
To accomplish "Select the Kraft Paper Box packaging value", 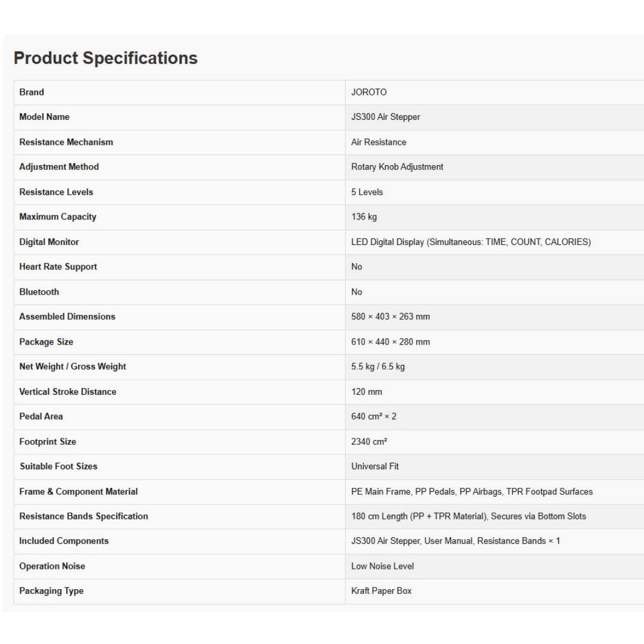I will (x=382, y=590).
